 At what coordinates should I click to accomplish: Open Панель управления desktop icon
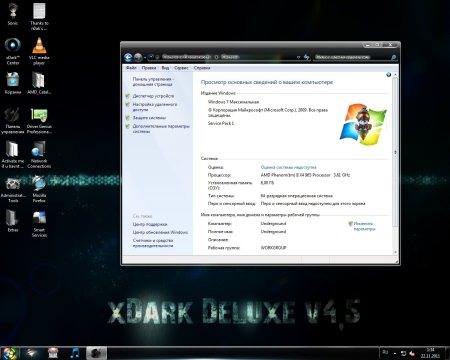pos(13,120)
